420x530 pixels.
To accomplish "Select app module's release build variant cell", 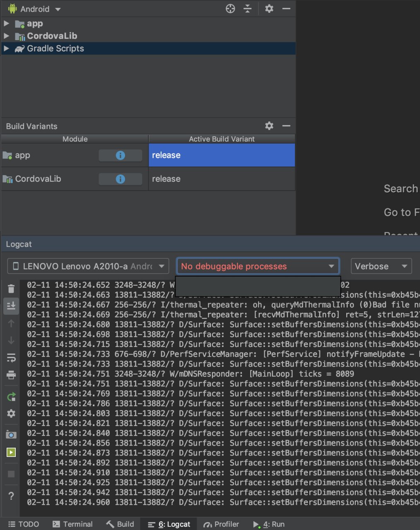I will coord(222,155).
